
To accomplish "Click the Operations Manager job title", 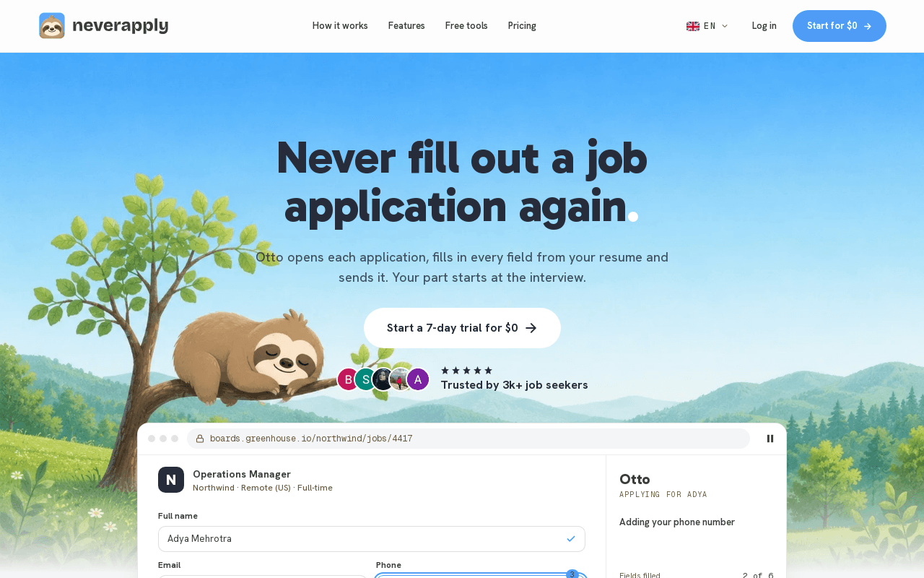I will click(242, 474).
